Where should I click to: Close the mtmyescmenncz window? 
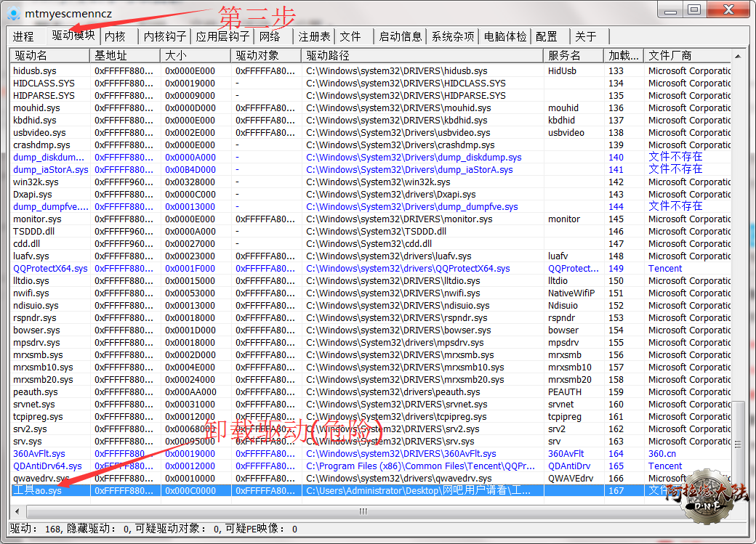(x=727, y=9)
